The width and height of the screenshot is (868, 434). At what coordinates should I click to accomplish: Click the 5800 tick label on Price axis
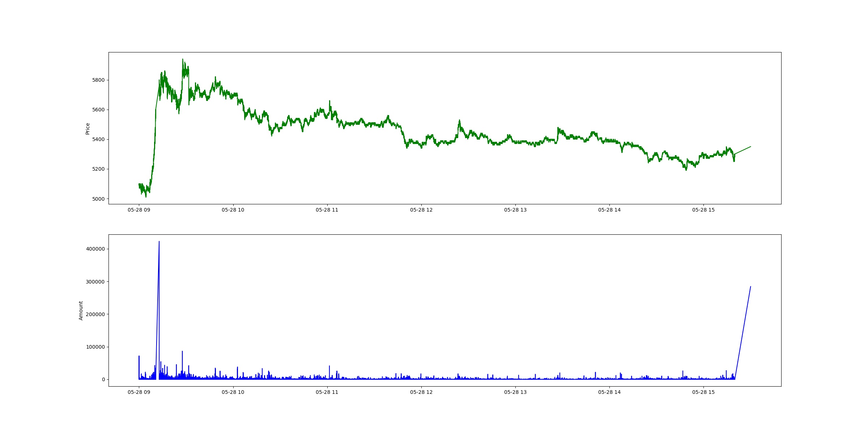[98, 80]
